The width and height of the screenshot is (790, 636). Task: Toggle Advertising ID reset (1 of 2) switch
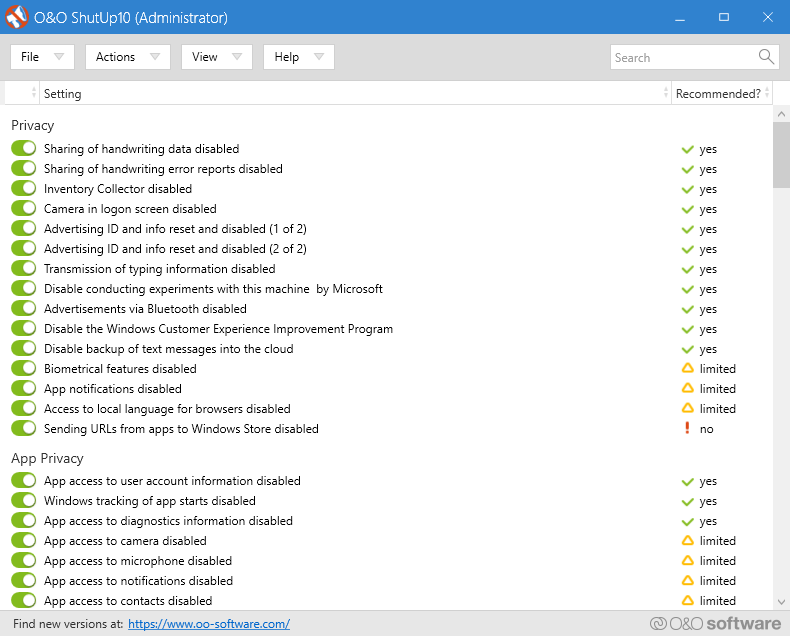pos(23,228)
